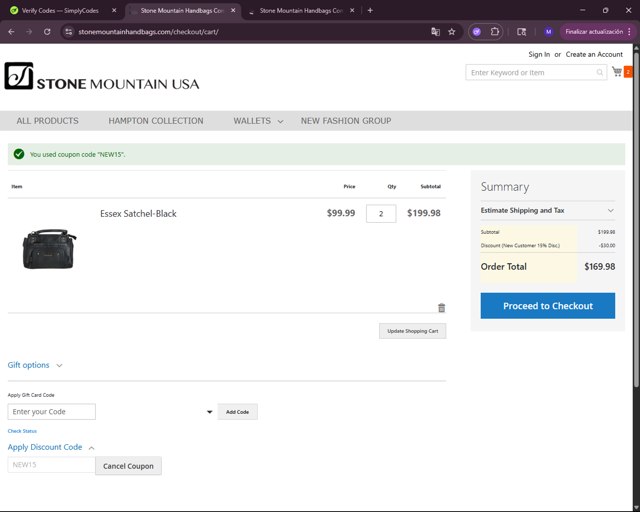Click the shopping cart icon in header
The width and height of the screenshot is (640, 512).
tap(617, 72)
